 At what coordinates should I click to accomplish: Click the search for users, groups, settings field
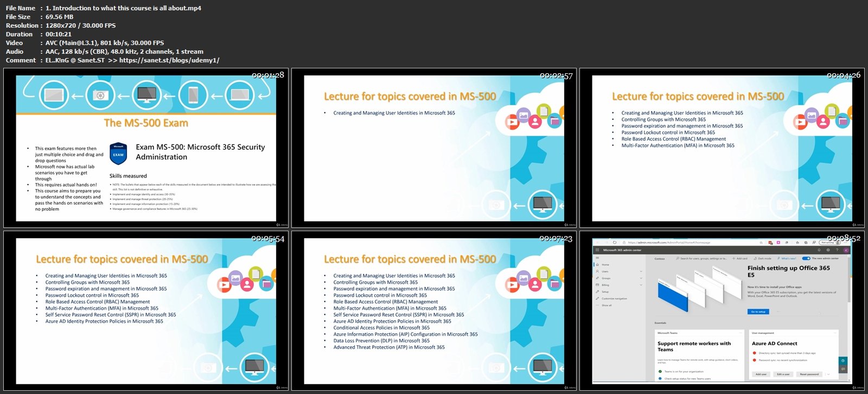click(x=702, y=258)
